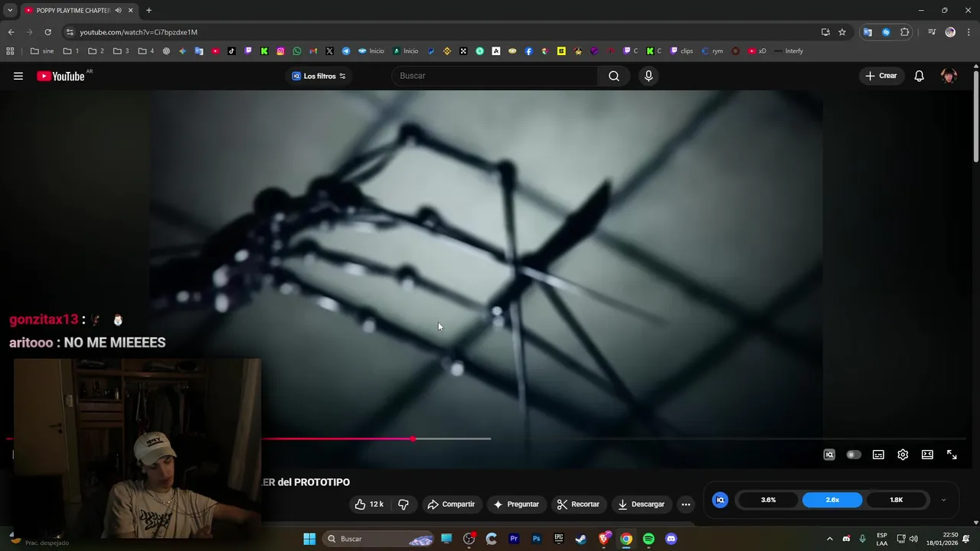Open the player settings gear
980x551 pixels.
pyautogui.click(x=903, y=455)
